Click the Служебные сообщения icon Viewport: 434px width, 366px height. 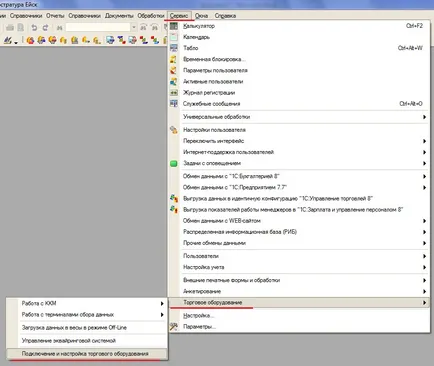(x=174, y=104)
